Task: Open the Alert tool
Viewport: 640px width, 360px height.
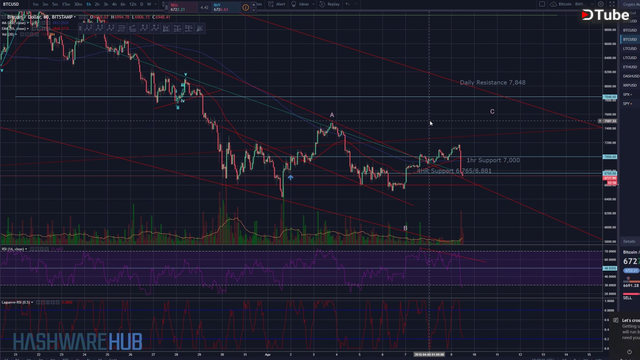Action: pyautogui.click(x=277, y=4)
